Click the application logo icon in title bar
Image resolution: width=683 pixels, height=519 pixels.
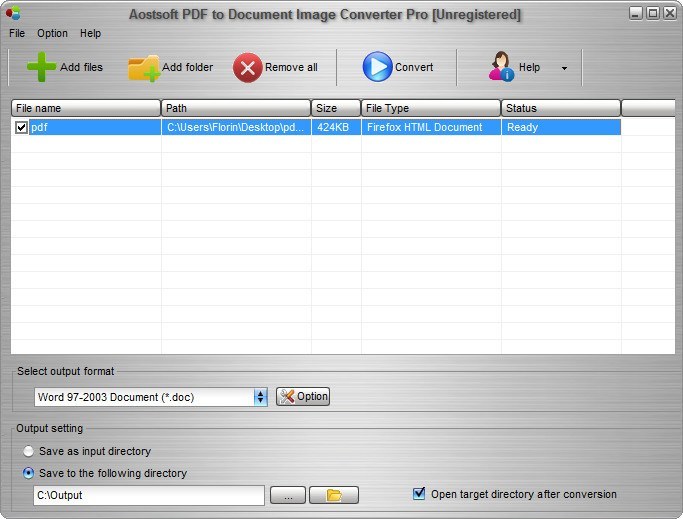(x=13, y=13)
